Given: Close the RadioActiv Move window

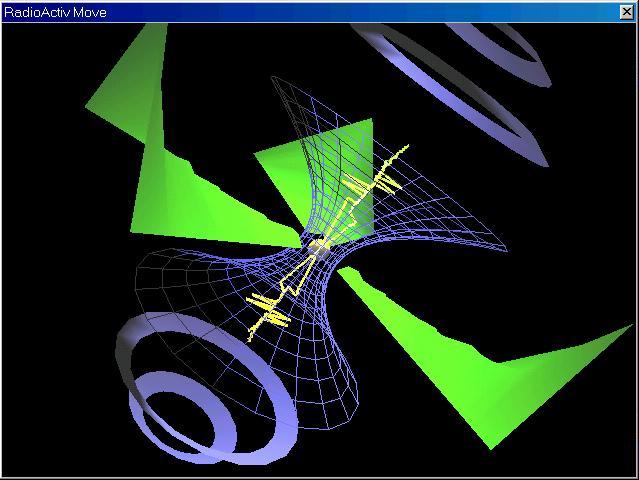Looking at the screenshot, I should pyautogui.click(x=627, y=12).
